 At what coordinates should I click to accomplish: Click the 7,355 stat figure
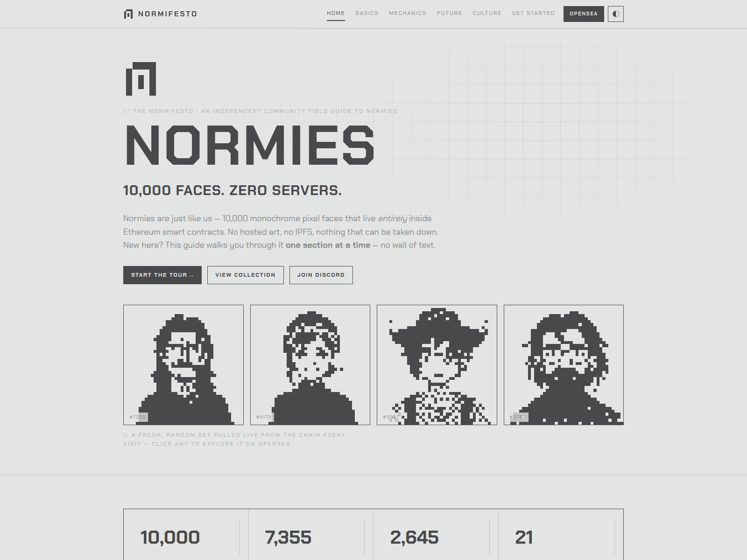(288, 537)
